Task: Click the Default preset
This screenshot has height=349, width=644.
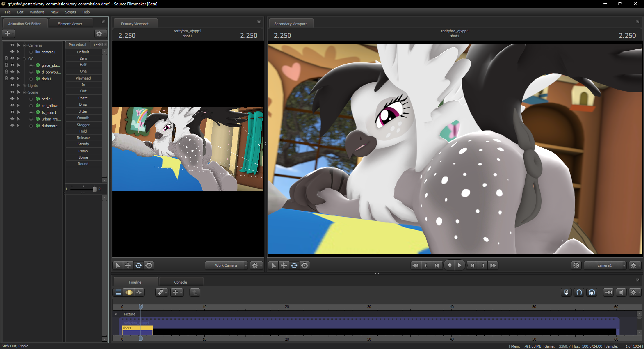Action: 83,52
